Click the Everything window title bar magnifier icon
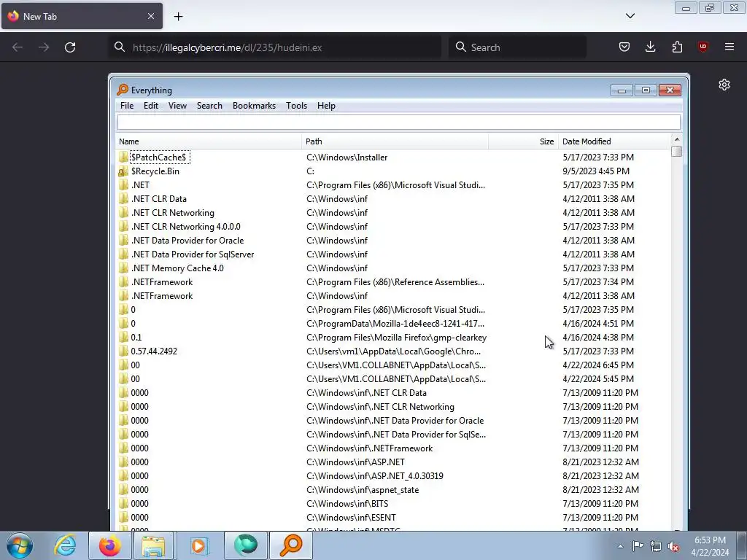This screenshot has height=560, width=747. 123,90
